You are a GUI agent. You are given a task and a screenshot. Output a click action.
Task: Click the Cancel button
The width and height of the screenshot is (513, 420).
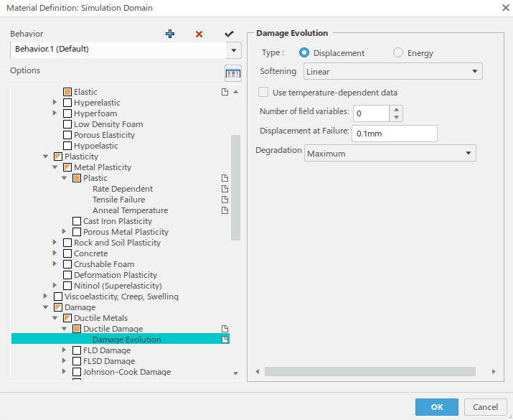point(485,407)
